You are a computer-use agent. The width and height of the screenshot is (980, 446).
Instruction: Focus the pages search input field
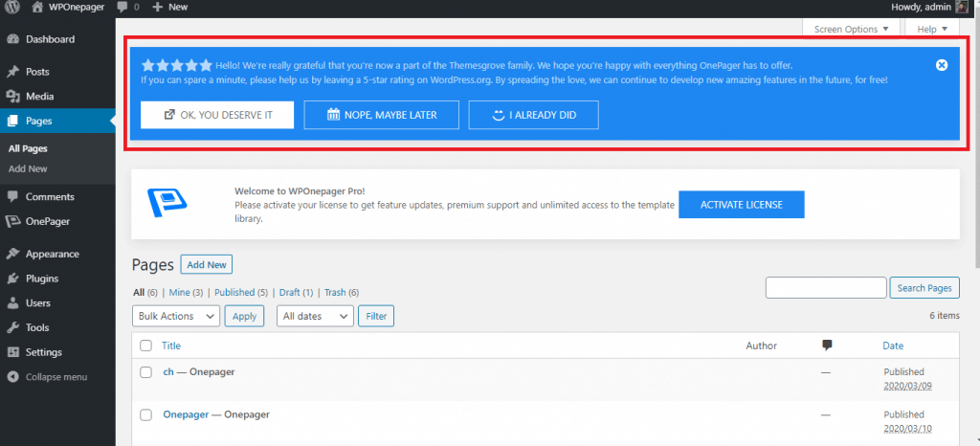coord(826,288)
